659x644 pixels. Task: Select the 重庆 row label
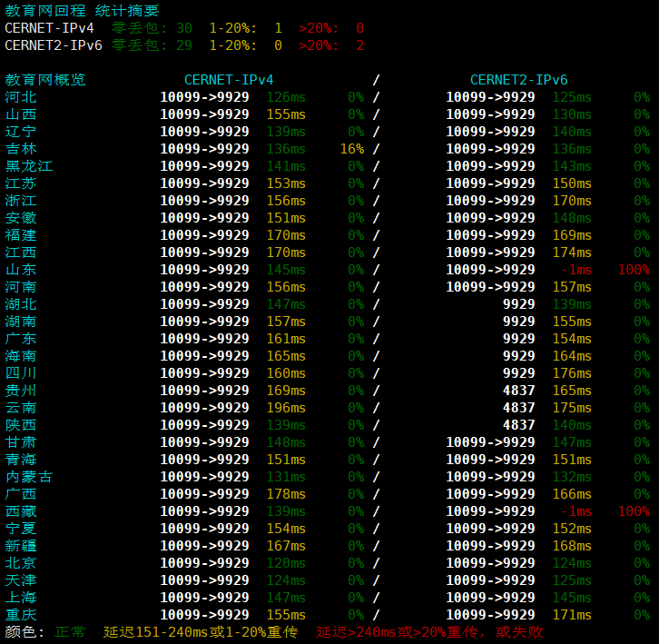click(21, 615)
